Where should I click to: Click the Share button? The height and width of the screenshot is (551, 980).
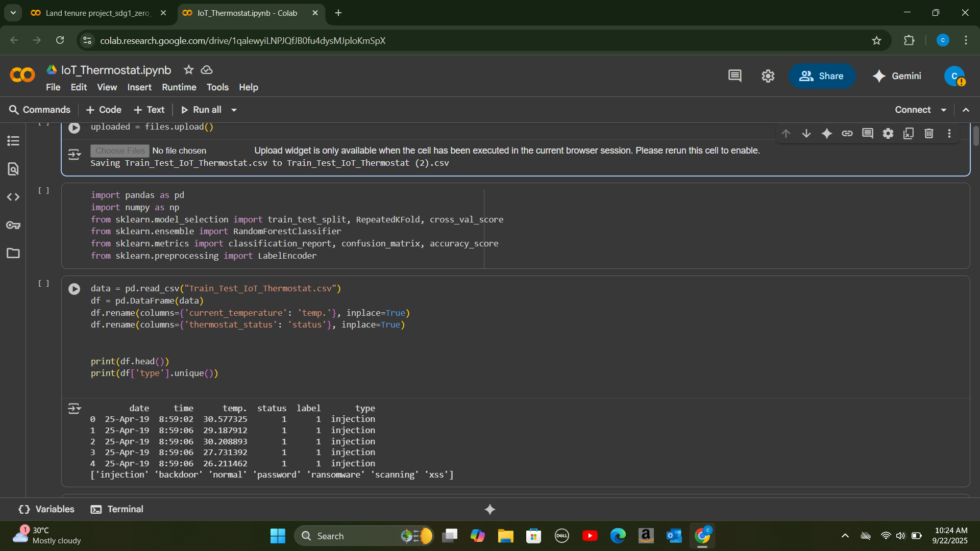click(822, 76)
